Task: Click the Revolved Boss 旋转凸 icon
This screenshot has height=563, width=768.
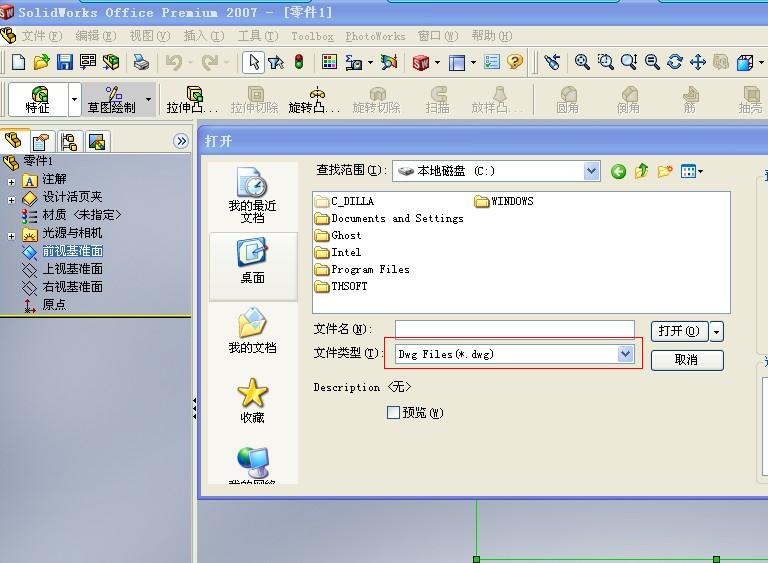Action: tap(314, 99)
